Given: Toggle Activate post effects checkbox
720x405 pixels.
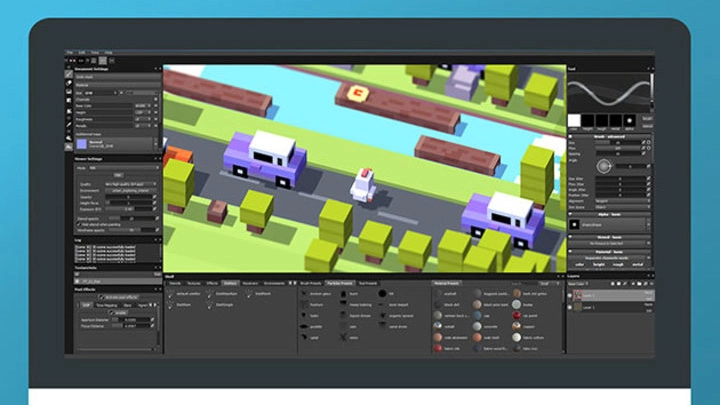Looking at the screenshot, I should pyautogui.click(x=101, y=297).
